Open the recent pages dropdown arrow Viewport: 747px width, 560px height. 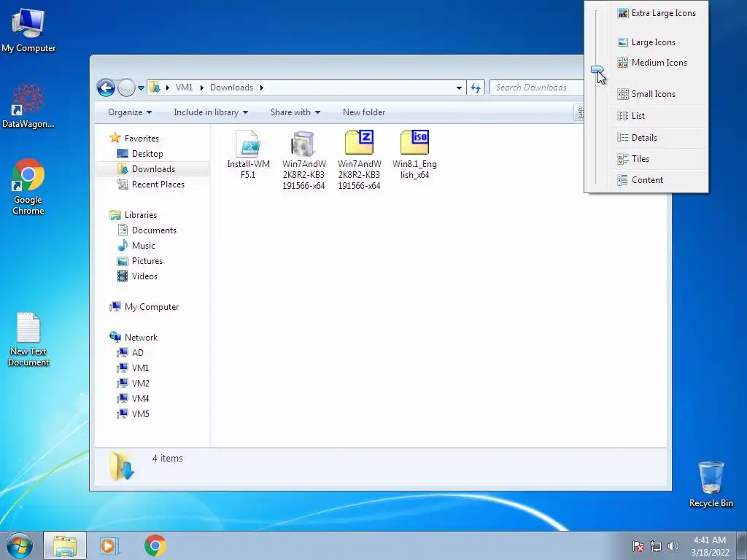pyautogui.click(x=141, y=88)
